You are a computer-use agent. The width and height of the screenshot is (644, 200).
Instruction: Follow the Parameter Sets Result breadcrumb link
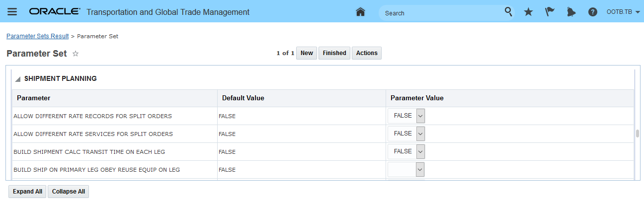tap(37, 36)
